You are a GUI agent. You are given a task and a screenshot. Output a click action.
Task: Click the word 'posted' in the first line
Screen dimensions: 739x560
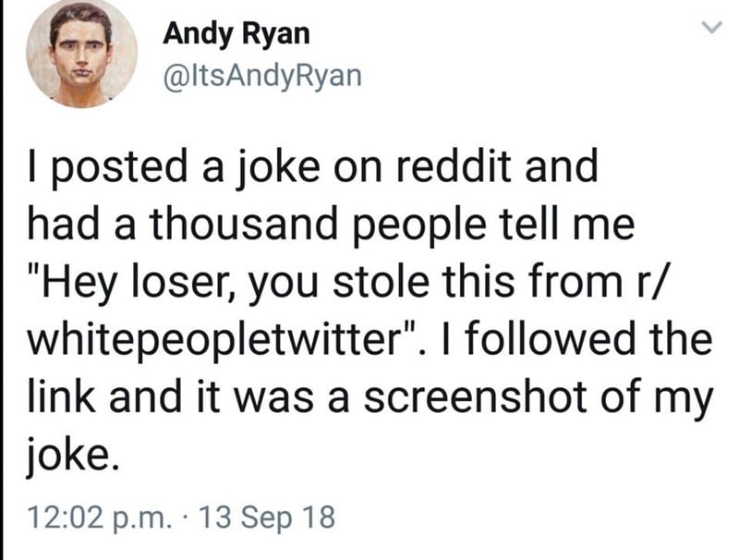point(121,169)
